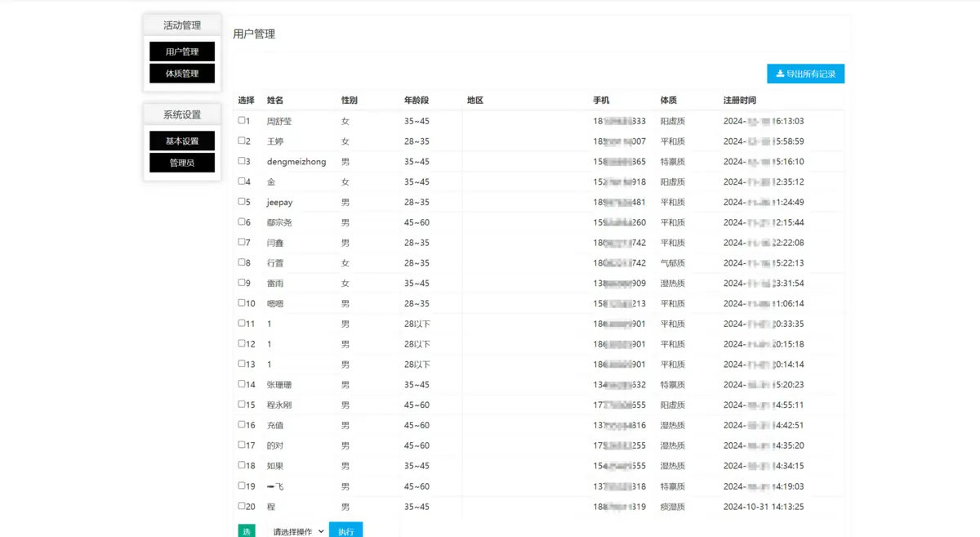The width and height of the screenshot is (980, 537).
Task: Open 管理员 under 系统设置
Action: (x=182, y=163)
